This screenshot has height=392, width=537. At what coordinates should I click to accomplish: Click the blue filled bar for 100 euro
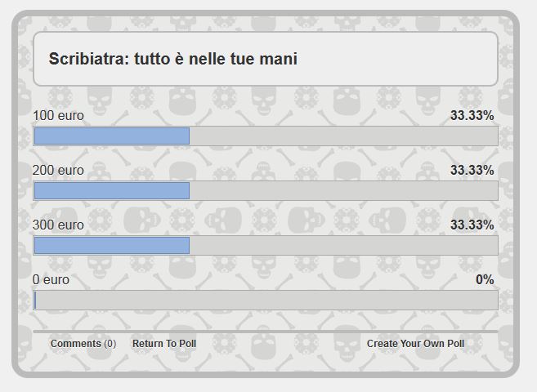pyautogui.click(x=111, y=136)
